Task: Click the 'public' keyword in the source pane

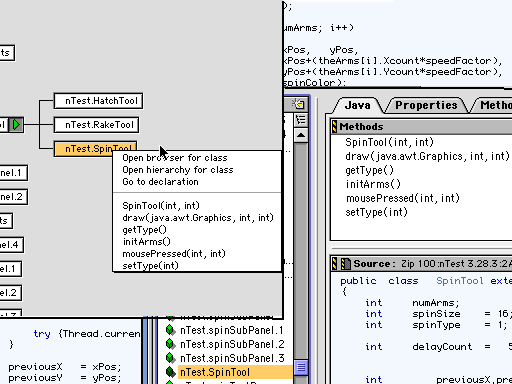Action: point(358,281)
